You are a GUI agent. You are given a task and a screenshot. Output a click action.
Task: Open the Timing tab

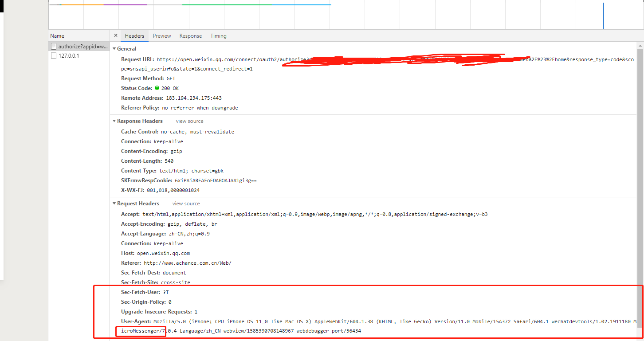[x=218, y=36]
